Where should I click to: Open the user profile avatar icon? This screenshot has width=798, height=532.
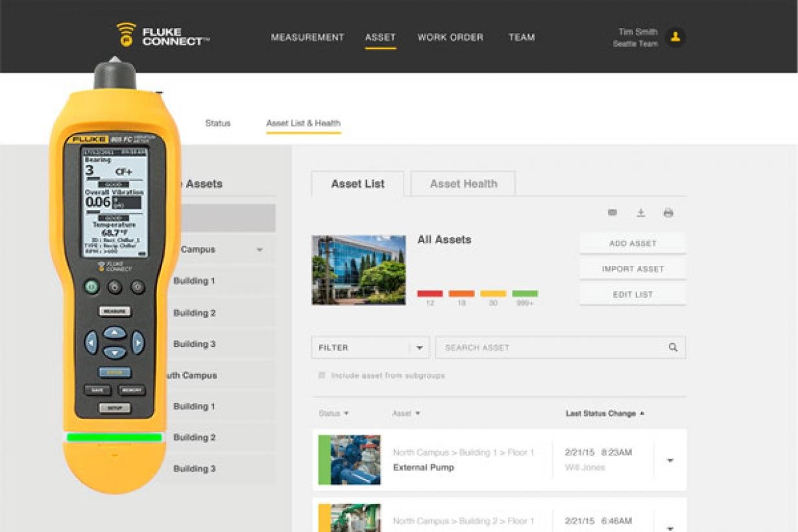(x=675, y=37)
